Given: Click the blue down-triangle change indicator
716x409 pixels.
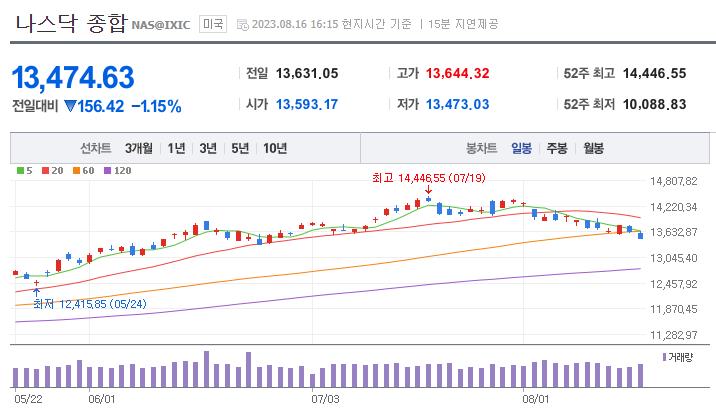Looking at the screenshot, I should click(70, 106).
